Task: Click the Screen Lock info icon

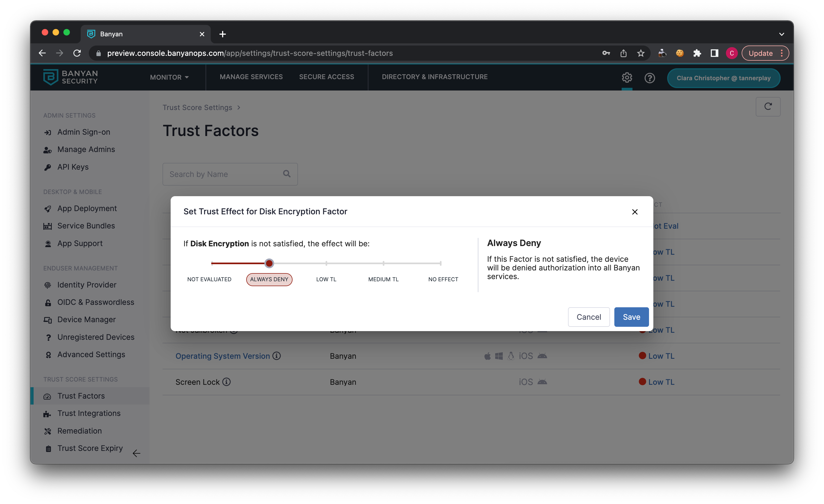Action: 226,382
